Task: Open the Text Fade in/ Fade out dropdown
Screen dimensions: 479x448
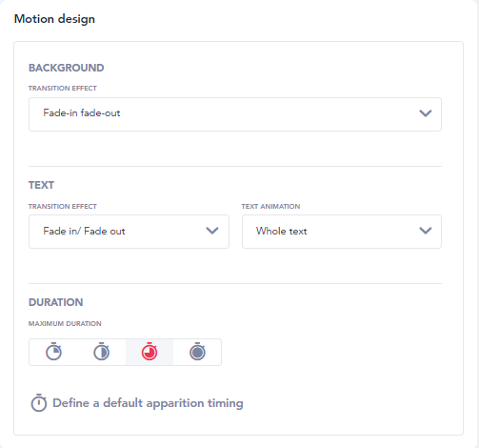Action: click(x=129, y=232)
